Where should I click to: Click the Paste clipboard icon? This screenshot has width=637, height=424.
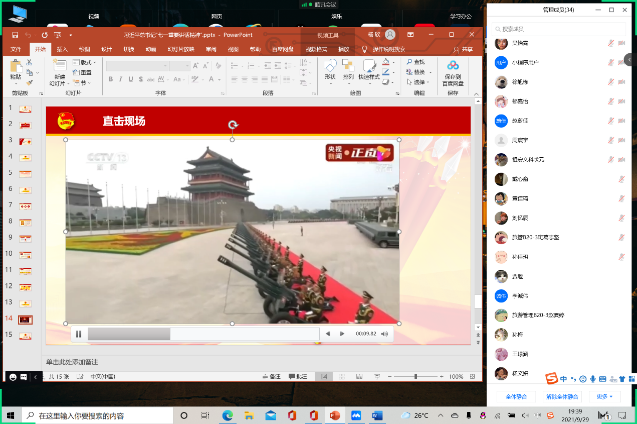click(x=16, y=67)
